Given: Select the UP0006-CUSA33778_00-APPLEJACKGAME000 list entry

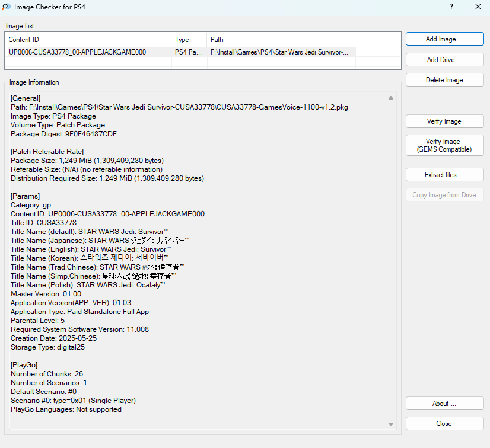Looking at the screenshot, I should click(x=77, y=52).
